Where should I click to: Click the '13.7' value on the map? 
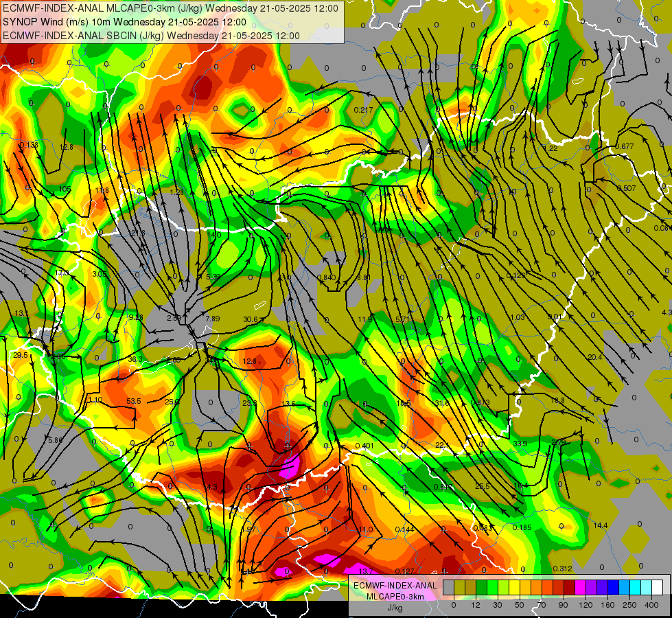pos(366,571)
